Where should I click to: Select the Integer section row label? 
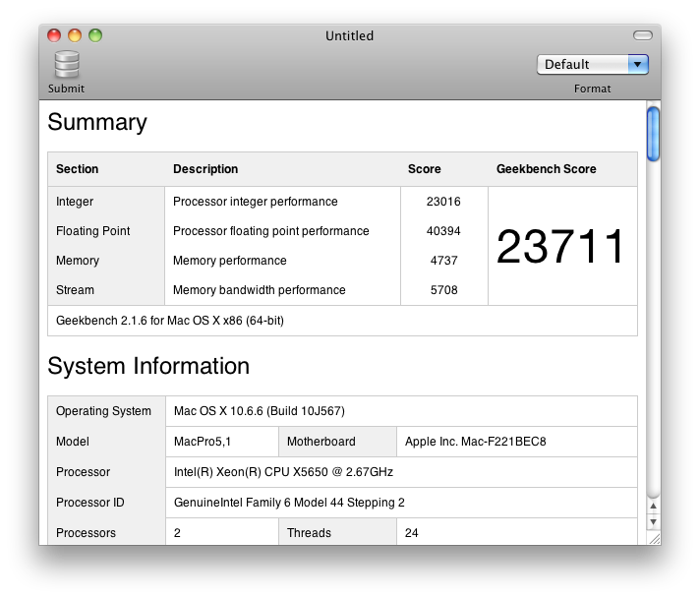tap(75, 202)
